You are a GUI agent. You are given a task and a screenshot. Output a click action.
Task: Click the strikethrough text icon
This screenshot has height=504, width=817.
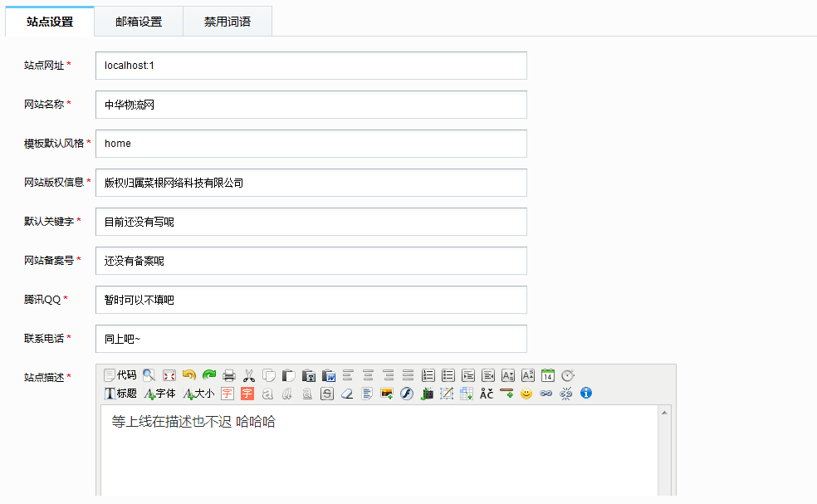click(327, 394)
